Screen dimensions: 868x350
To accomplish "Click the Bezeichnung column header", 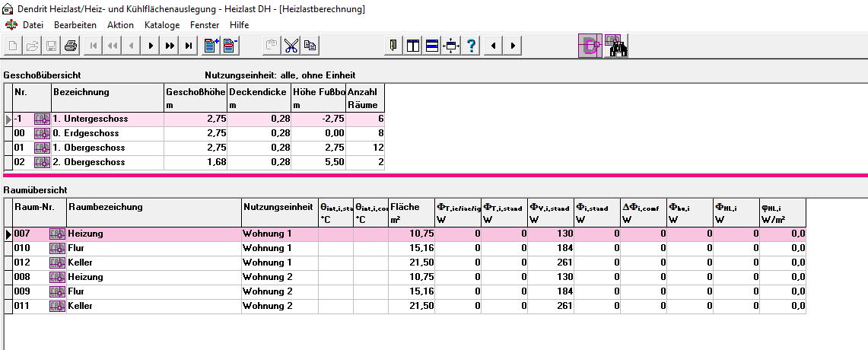I will [x=108, y=97].
